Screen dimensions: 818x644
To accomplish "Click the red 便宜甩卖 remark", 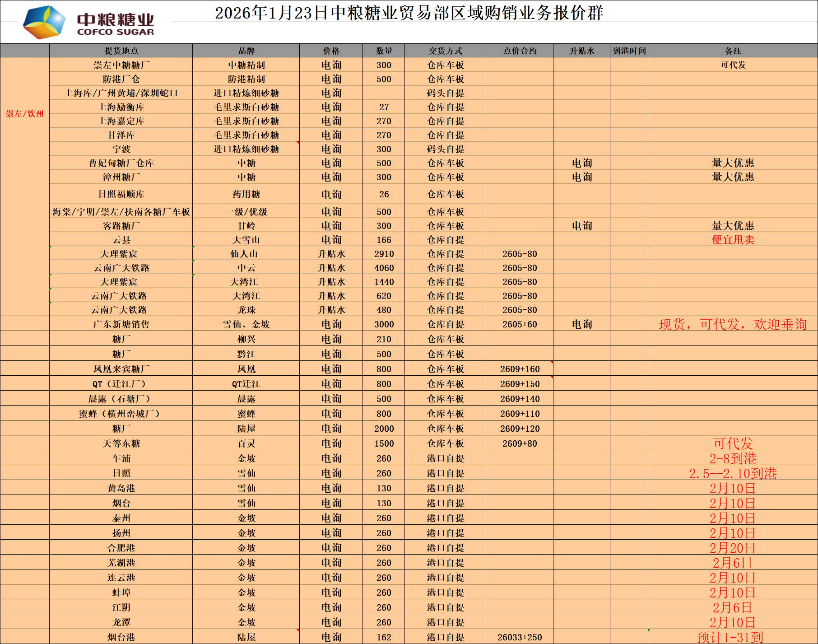I will 733,240.
